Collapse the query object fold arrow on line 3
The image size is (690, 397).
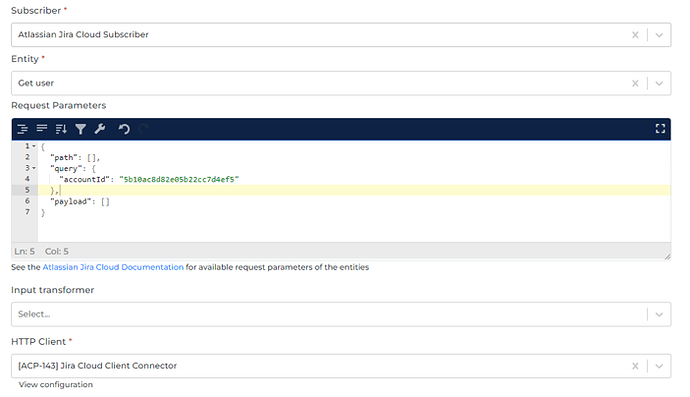point(34,168)
